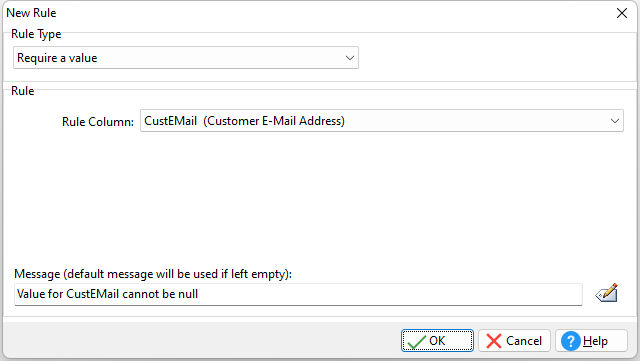The height and width of the screenshot is (361, 640).
Task: Click the green checkmark icon on OK
Action: click(417, 341)
